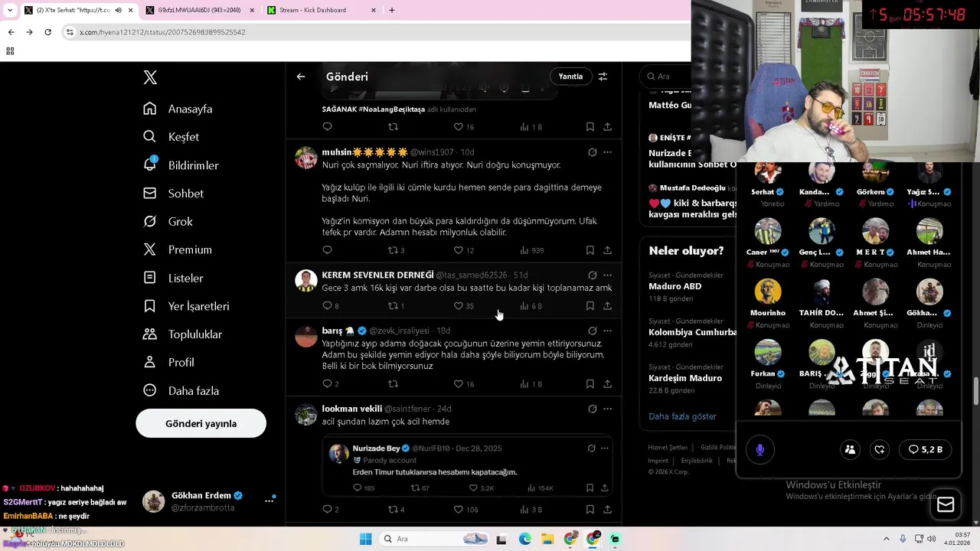Bookmark KEREM SEVENLER DERNEĞİ post

(590, 306)
